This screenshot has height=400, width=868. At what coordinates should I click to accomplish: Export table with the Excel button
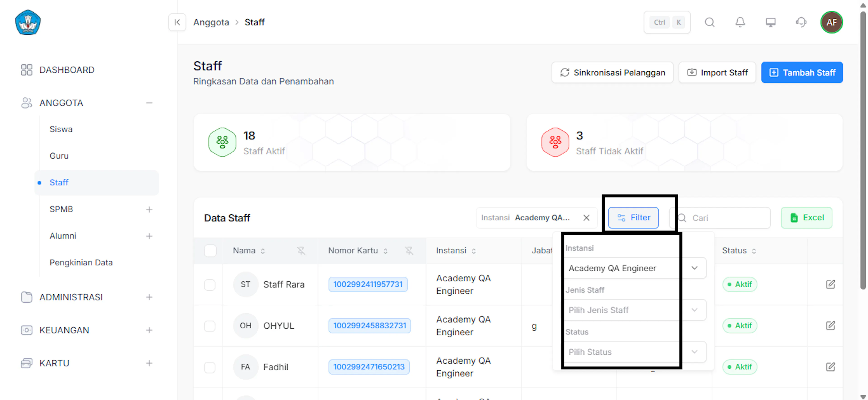pos(806,218)
